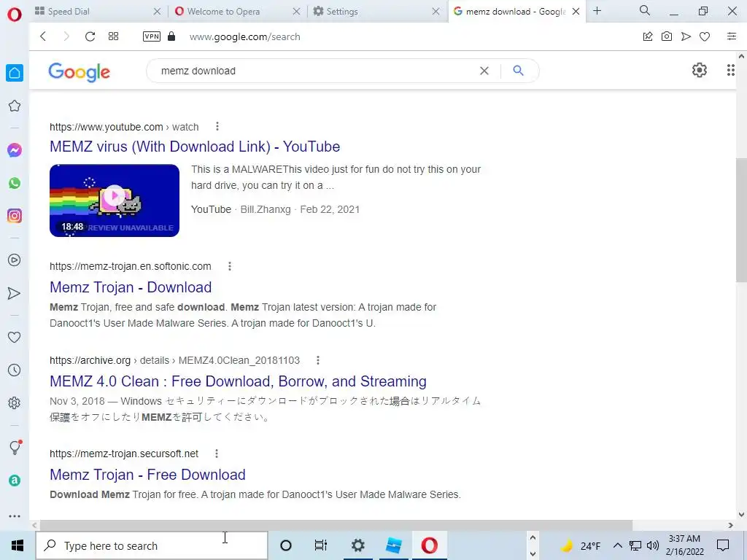The width and height of the screenshot is (747, 560).
Task: Open My Flow in the sidebar
Action: pos(15,293)
